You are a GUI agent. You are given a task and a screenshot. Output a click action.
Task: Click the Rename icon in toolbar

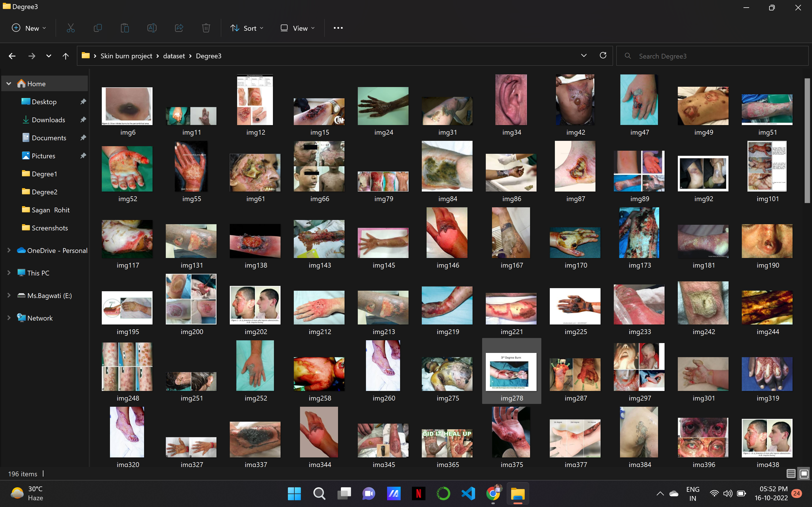pos(152,28)
